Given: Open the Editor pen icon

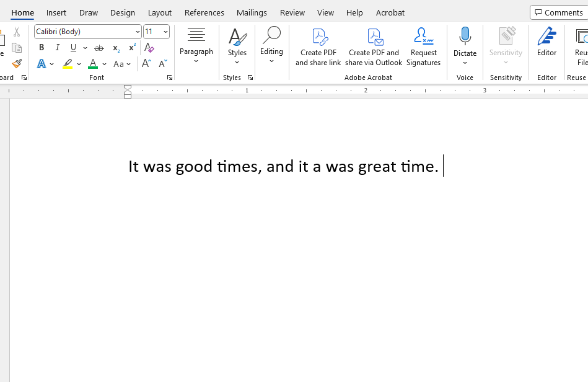Looking at the screenshot, I should 546,37.
